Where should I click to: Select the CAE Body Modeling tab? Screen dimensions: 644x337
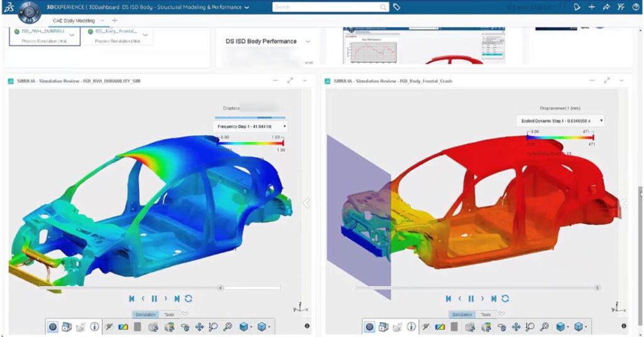[x=74, y=21]
